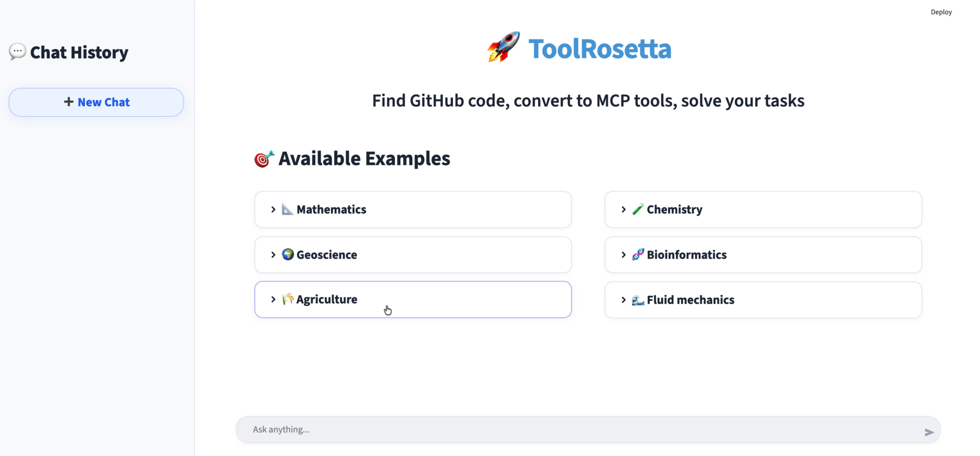Click the ruler icon next to Mathematics
Viewport: 980px width, 456px height.
[x=287, y=209]
